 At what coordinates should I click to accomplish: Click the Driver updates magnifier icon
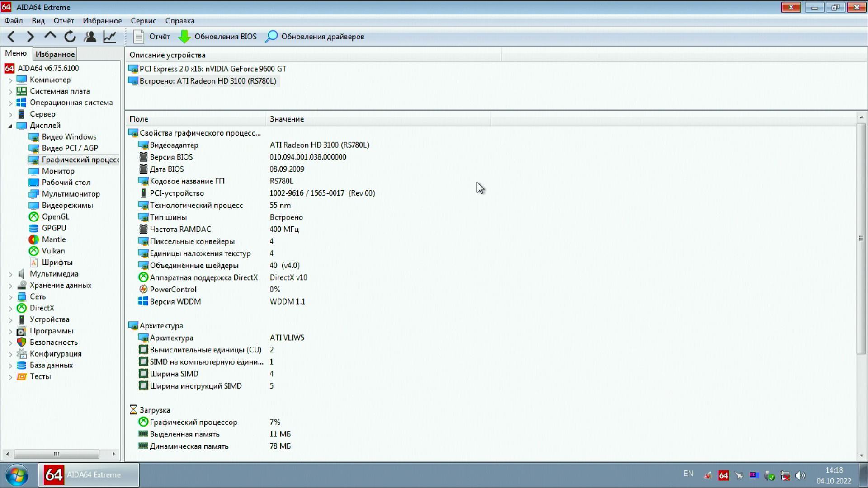click(271, 37)
